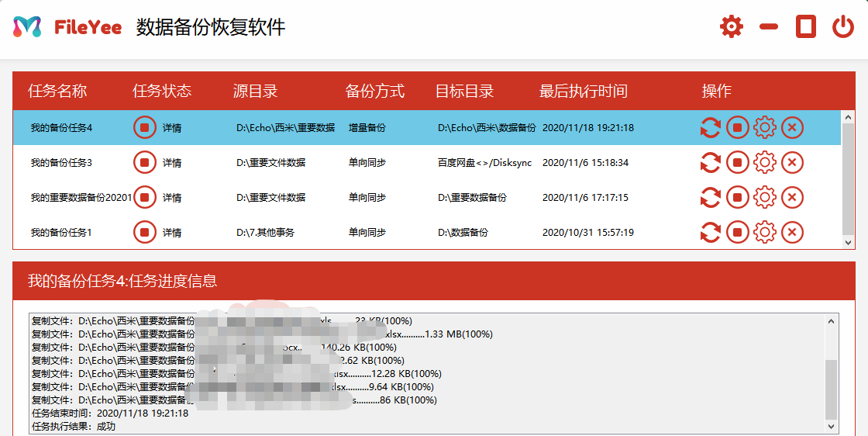This screenshot has height=436, width=868.
Task: Toggle status button of 我的备份任务1
Action: click(x=144, y=232)
